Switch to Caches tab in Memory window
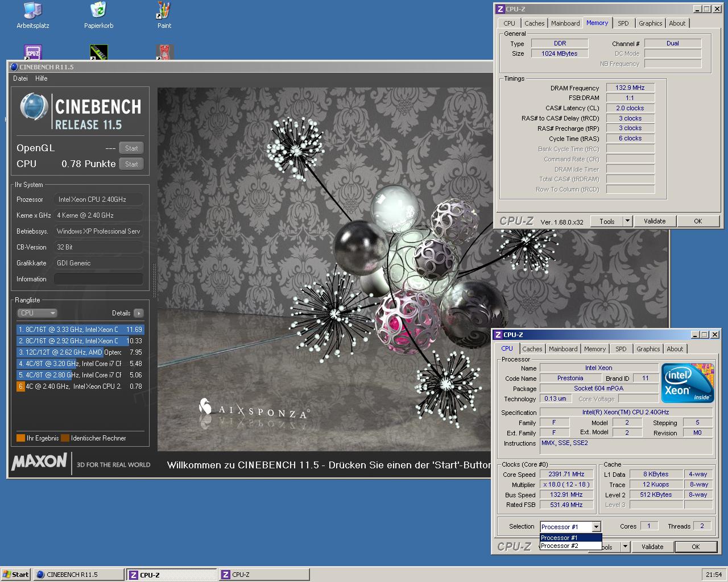The width and height of the screenshot is (728, 582). coord(534,23)
